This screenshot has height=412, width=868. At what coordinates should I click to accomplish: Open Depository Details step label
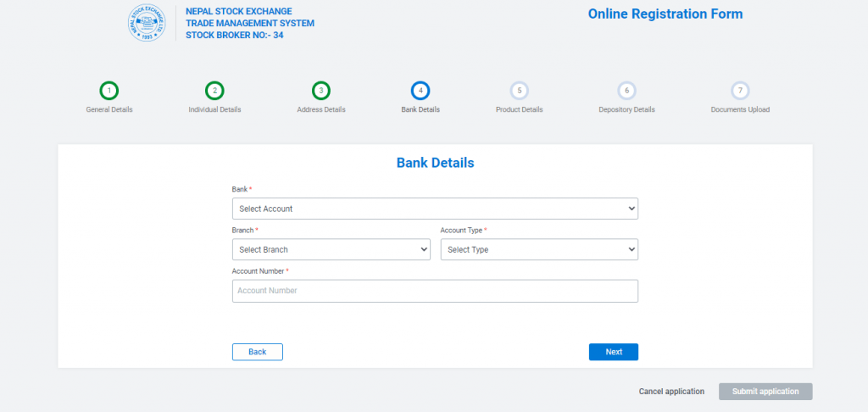[x=626, y=109]
